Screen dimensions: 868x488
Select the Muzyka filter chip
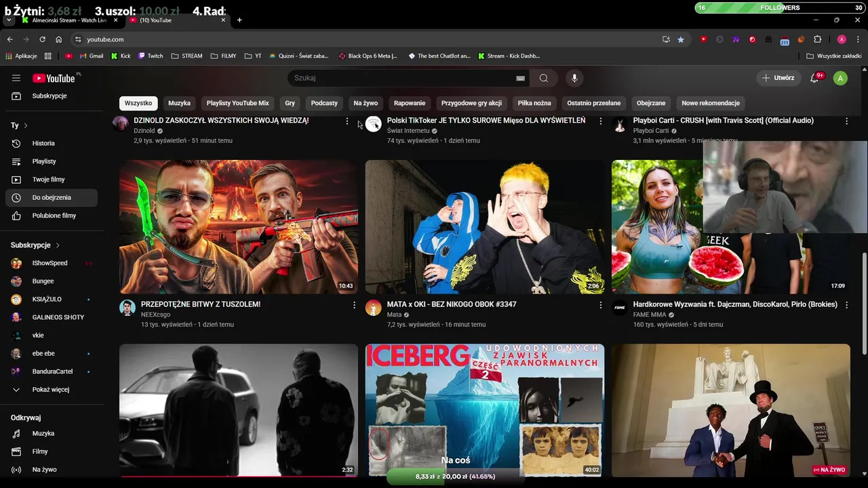[179, 103]
